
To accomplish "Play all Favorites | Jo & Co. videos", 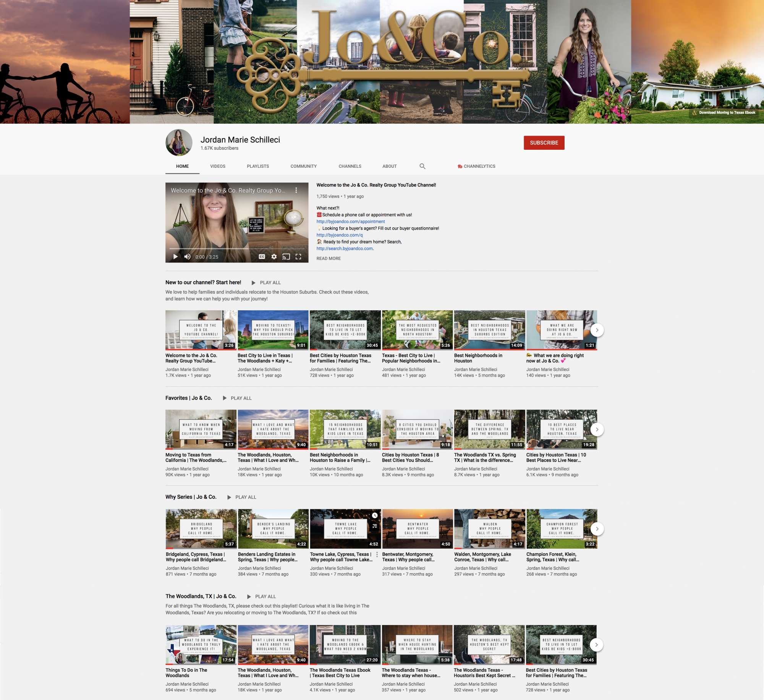I will click(237, 398).
